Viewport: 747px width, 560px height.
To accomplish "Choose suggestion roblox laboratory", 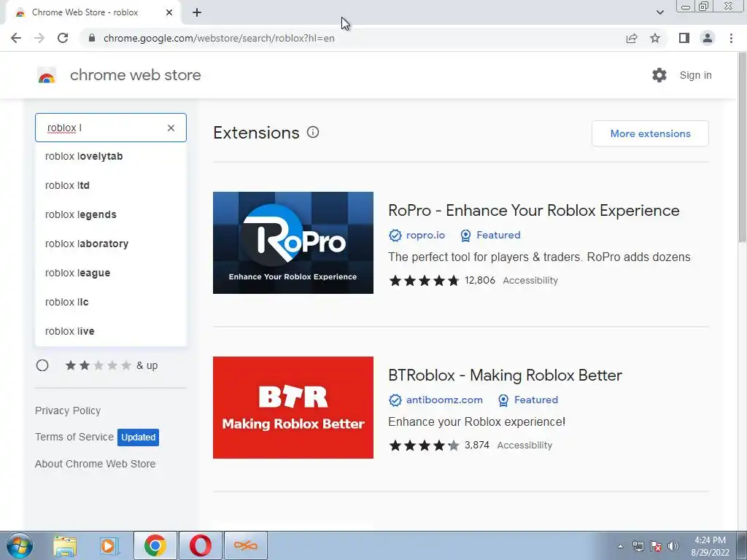I will 111,244.
